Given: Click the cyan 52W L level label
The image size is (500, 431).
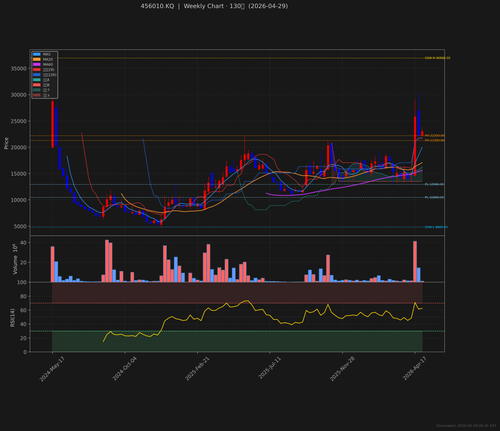Looking at the screenshot, I should (x=436, y=227).
